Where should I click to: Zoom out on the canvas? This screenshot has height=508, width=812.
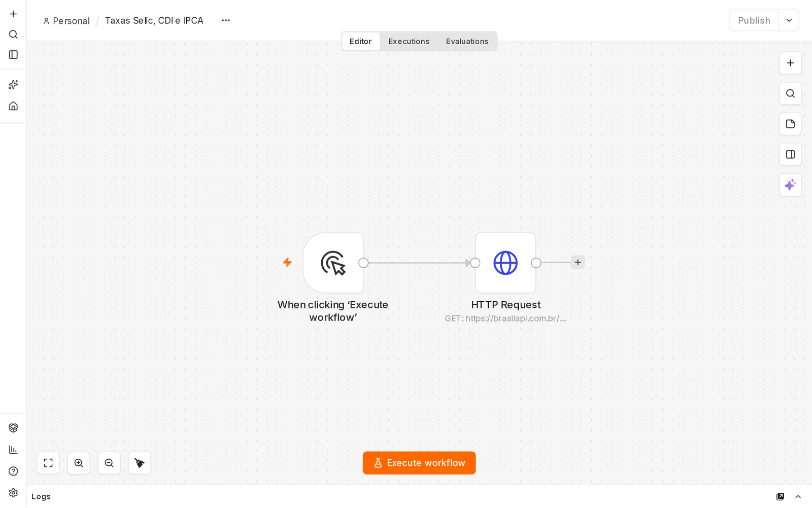click(109, 463)
